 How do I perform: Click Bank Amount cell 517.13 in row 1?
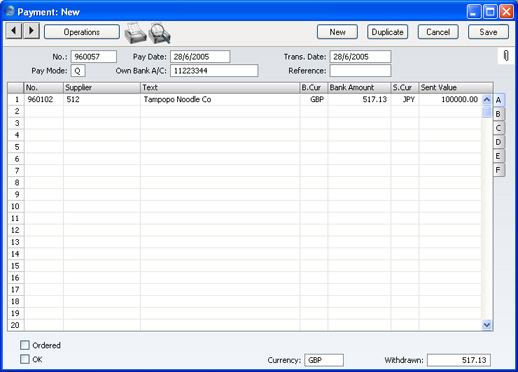coord(359,99)
